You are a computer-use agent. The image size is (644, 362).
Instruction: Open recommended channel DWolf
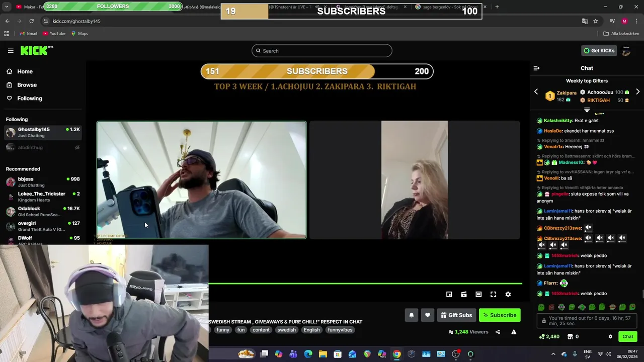(43, 240)
